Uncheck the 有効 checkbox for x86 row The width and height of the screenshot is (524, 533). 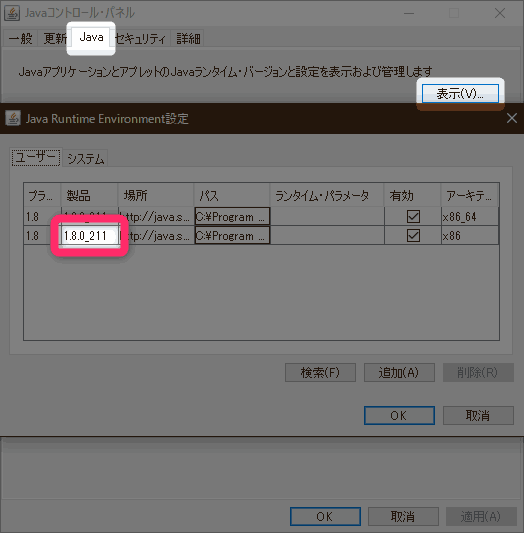pos(413,235)
